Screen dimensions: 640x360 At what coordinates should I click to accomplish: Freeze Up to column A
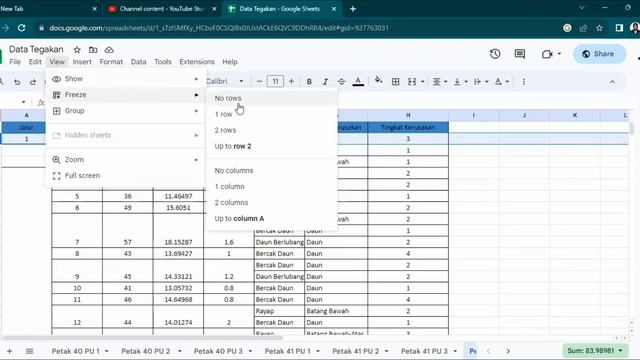tap(272, 218)
